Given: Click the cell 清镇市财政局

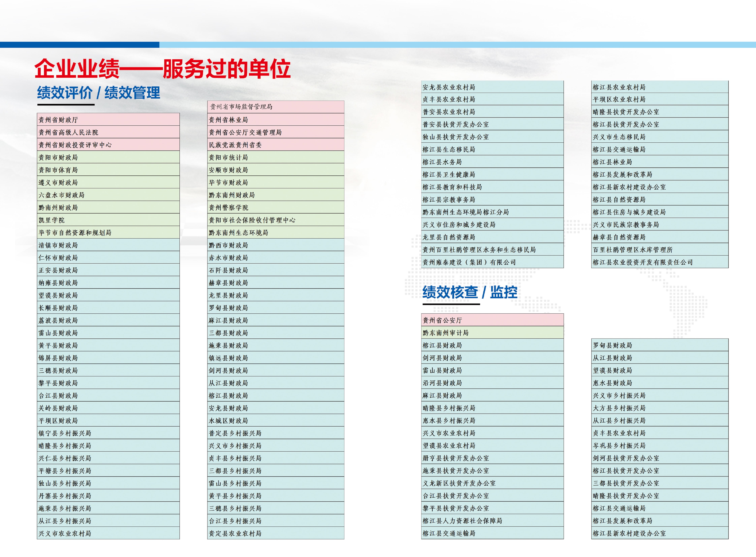Looking at the screenshot, I should pos(108,245).
